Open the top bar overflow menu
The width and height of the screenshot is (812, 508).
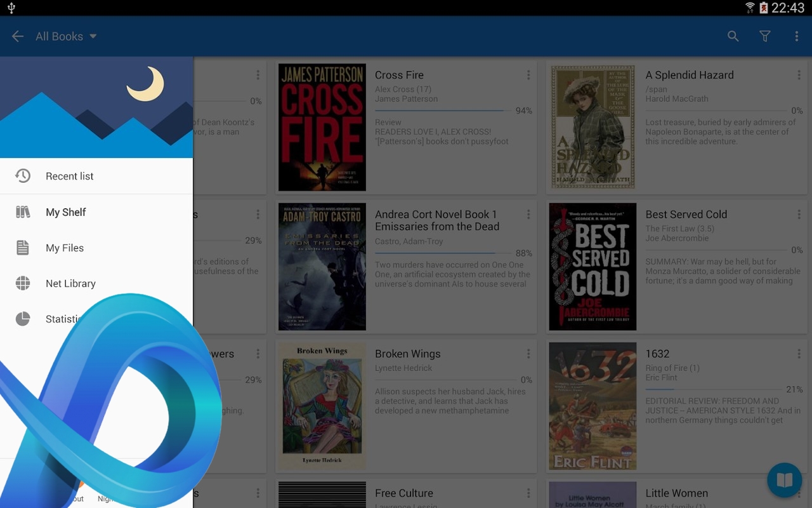[x=797, y=36]
